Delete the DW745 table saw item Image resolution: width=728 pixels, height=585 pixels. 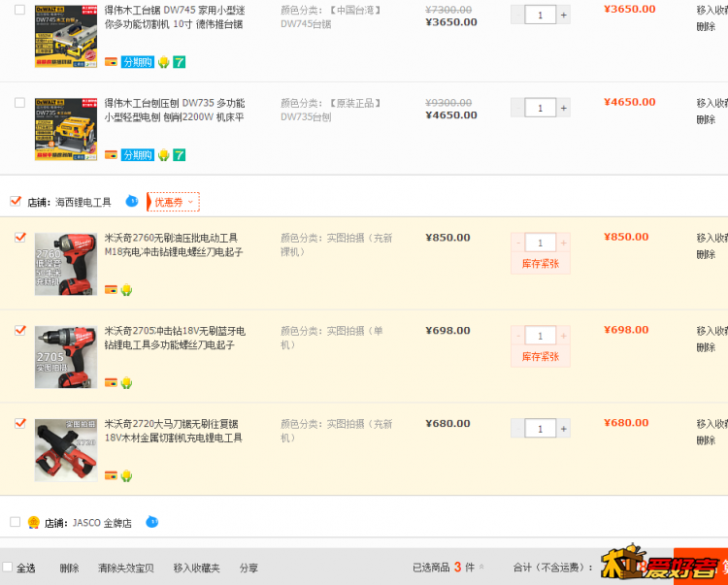[706, 26]
